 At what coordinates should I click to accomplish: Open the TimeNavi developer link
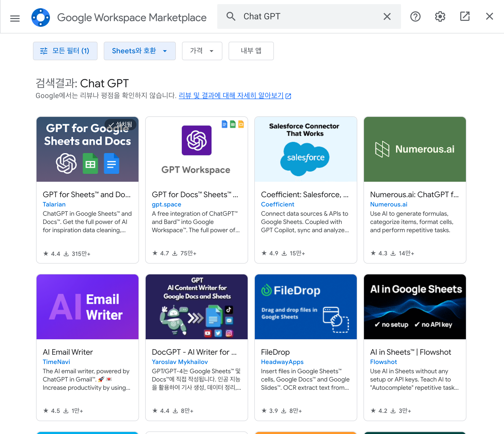56,362
